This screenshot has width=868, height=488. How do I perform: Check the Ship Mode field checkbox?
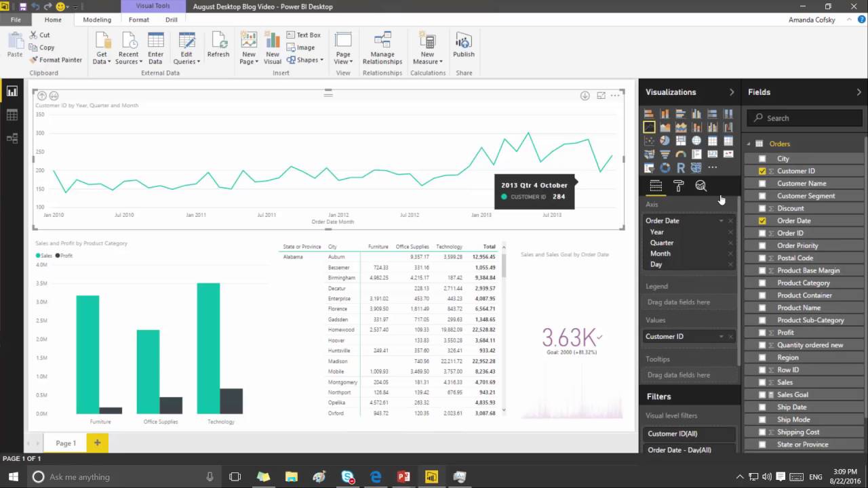point(762,420)
